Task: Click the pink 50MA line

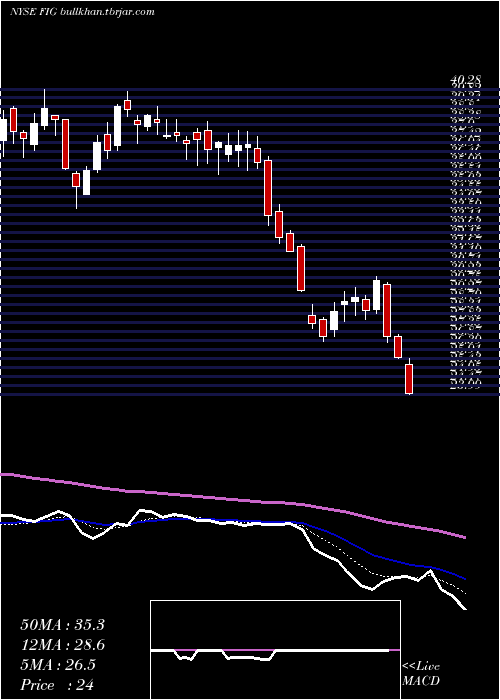Action: 232,499
